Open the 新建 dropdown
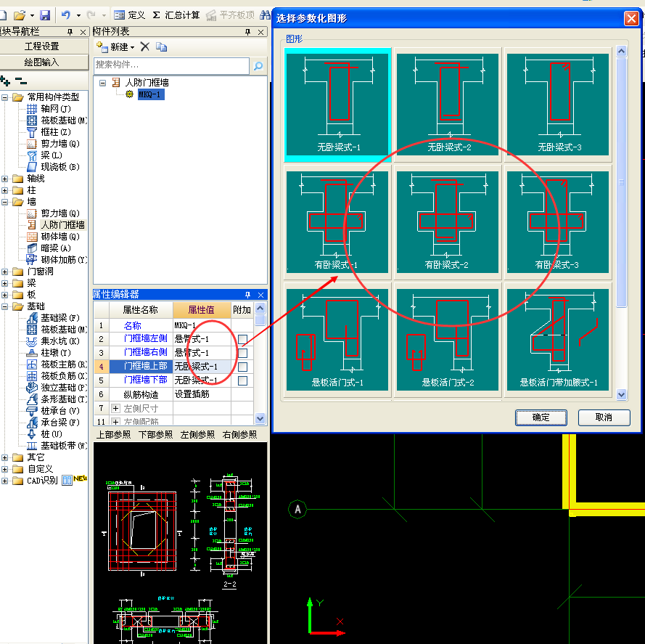 click(133, 47)
